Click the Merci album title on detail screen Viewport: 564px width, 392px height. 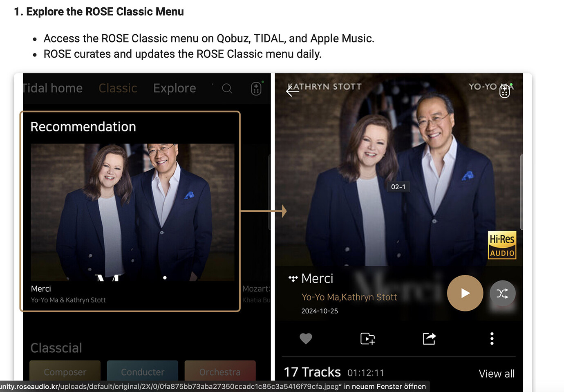click(317, 278)
